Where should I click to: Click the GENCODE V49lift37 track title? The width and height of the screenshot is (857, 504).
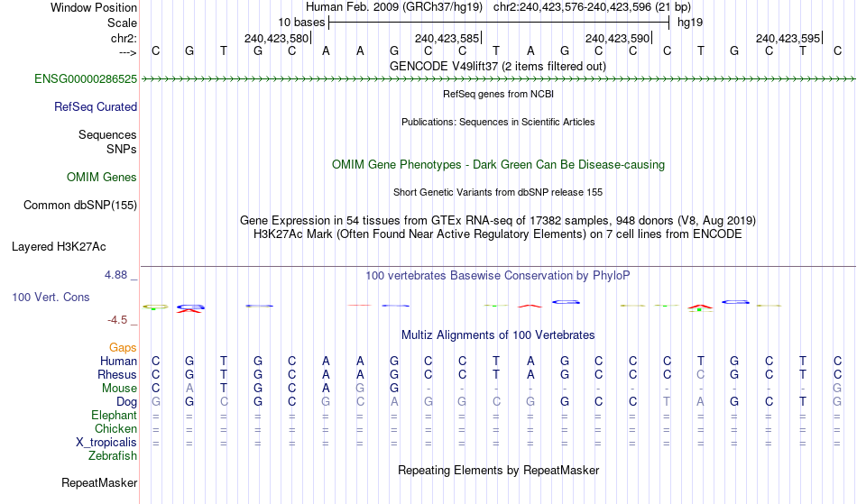pos(497,67)
